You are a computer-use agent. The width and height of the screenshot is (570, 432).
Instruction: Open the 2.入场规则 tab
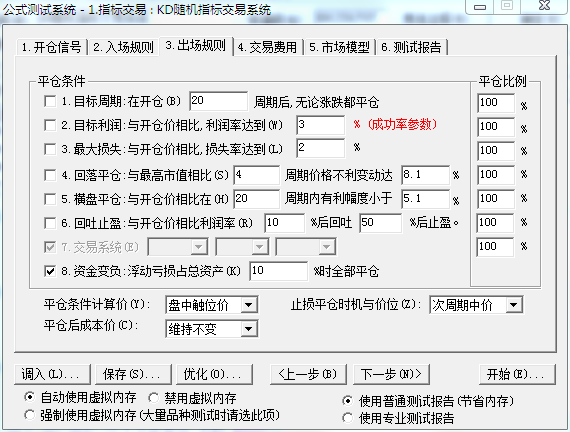(123, 47)
